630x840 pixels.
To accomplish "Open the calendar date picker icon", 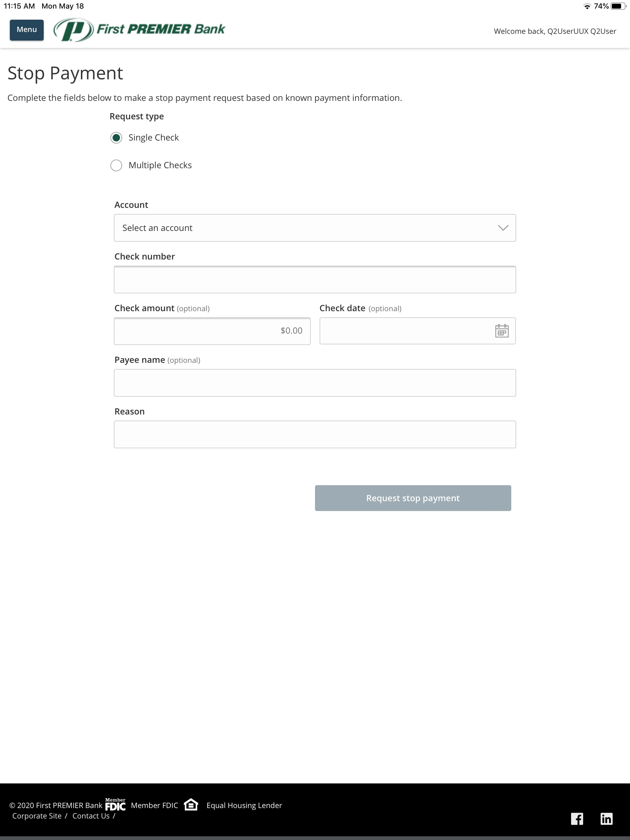I will (x=501, y=331).
